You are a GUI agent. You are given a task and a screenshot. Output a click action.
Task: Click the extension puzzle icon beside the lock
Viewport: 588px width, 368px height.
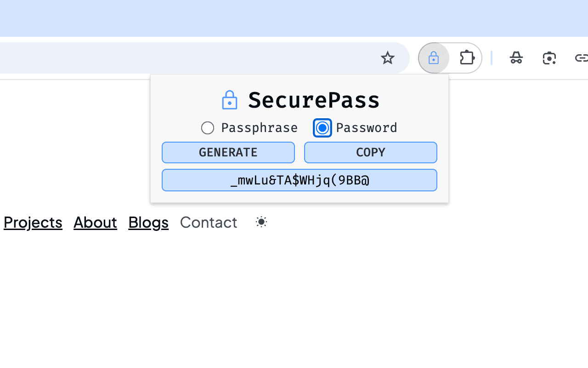point(467,58)
